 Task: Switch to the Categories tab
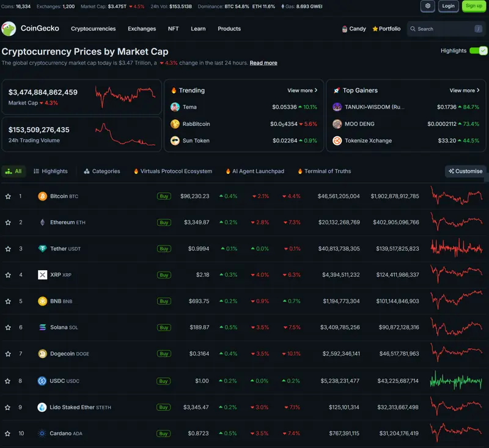pos(102,171)
